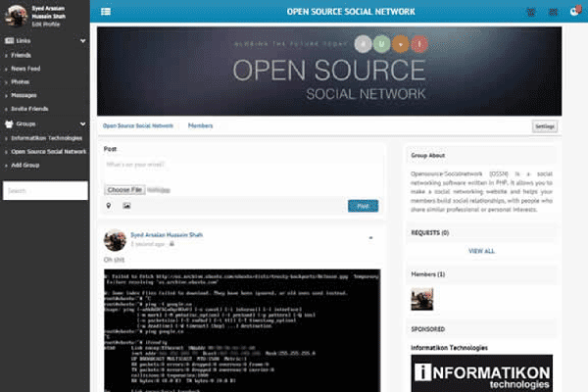
Task: Open News Feed from sidebar
Action: point(24,69)
